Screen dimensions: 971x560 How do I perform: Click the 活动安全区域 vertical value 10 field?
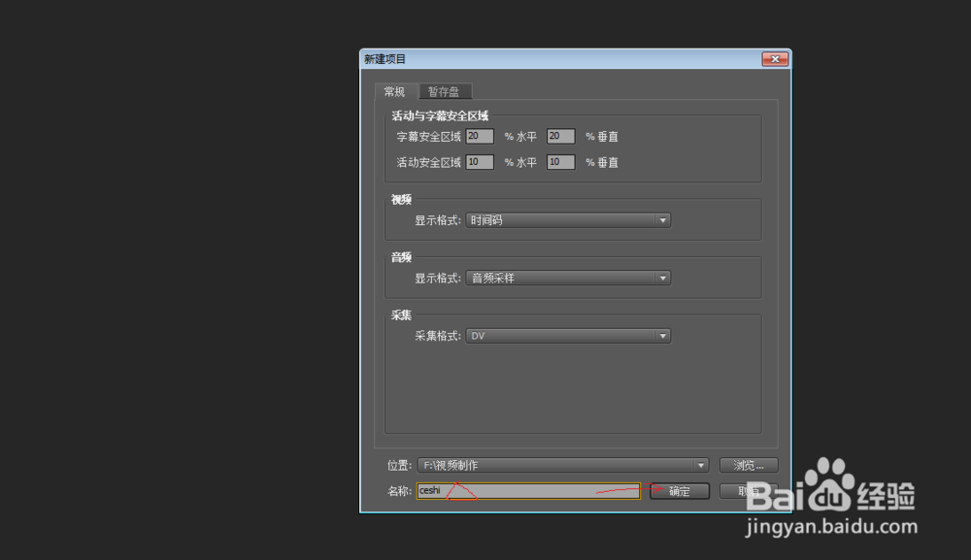click(x=560, y=162)
